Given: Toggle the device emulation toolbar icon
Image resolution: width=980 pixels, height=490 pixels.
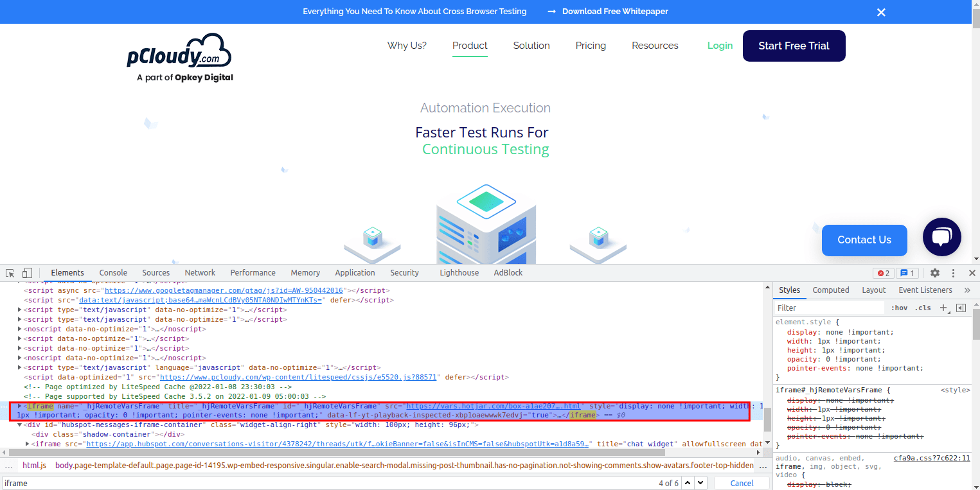Looking at the screenshot, I should click(x=26, y=272).
